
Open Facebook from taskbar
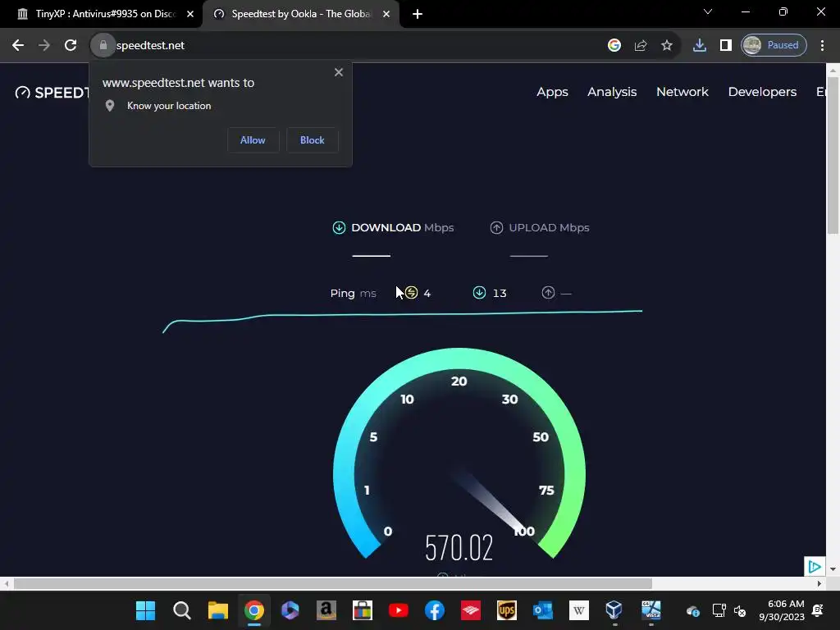coord(435,610)
